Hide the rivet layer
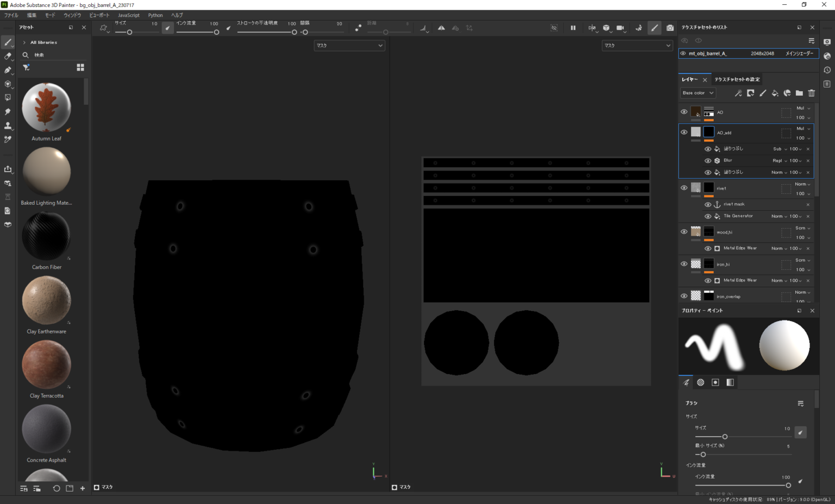Image resolution: width=835 pixels, height=504 pixels. 684,188
